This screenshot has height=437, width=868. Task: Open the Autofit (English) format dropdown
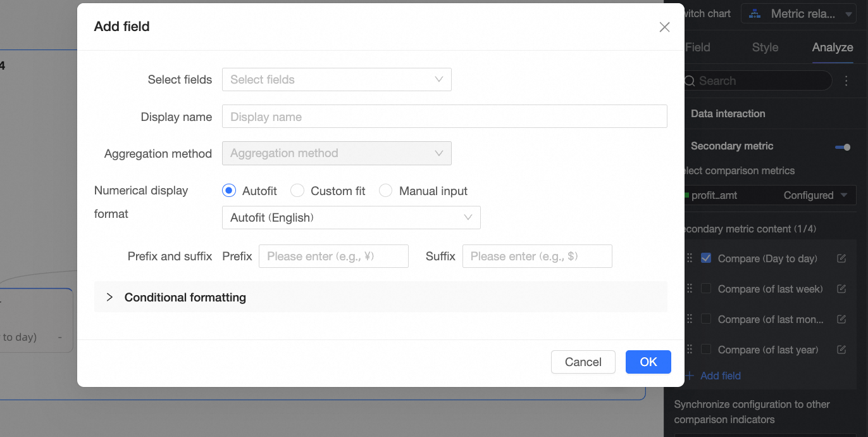(351, 218)
